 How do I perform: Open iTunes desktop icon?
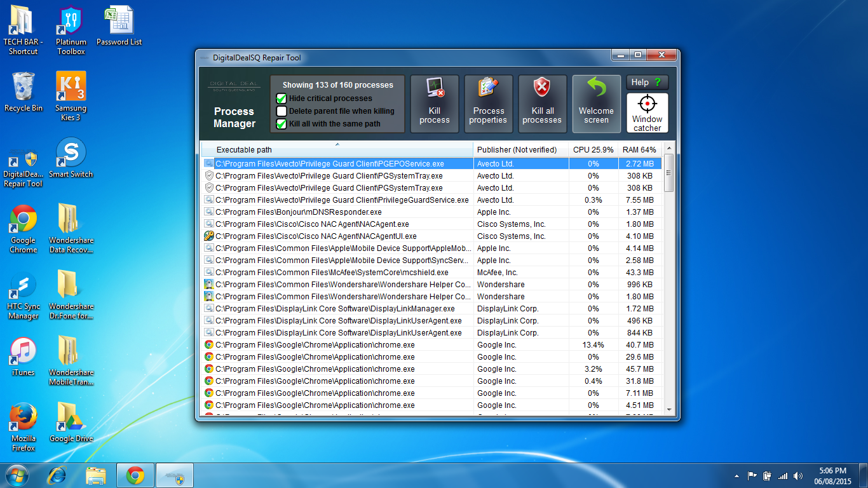(24, 356)
